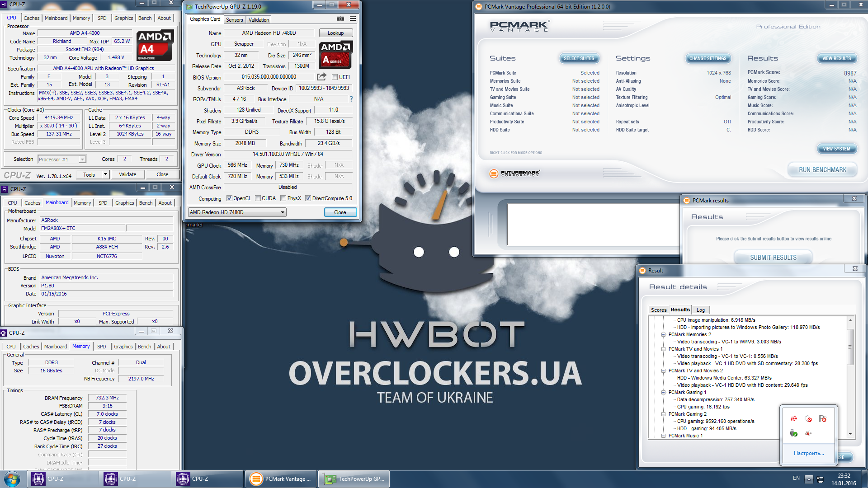Click the BIOS export arrow icon in GPU-Z
Image resolution: width=868 pixels, height=488 pixels.
pos(321,77)
